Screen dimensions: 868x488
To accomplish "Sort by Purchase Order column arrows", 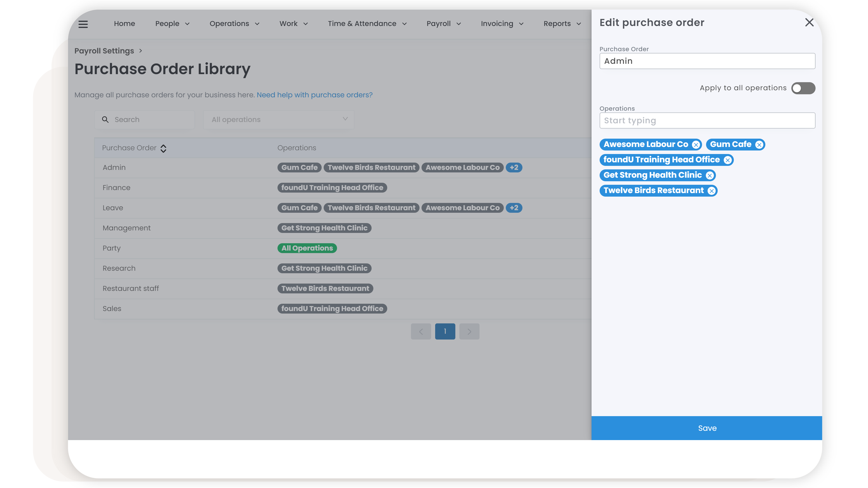I will coord(163,148).
